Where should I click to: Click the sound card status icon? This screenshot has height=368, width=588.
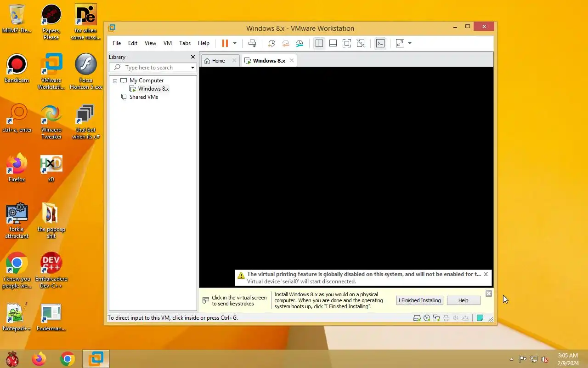[x=456, y=318]
